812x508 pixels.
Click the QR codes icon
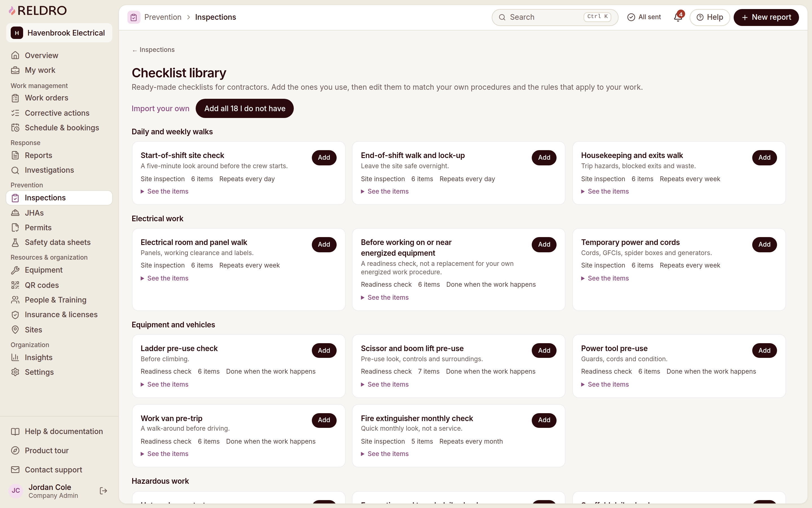pos(15,285)
